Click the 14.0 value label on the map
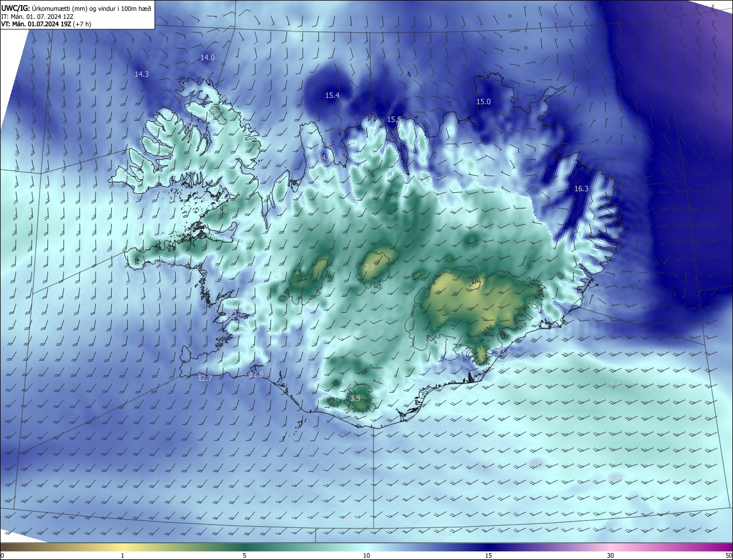 pyautogui.click(x=207, y=57)
